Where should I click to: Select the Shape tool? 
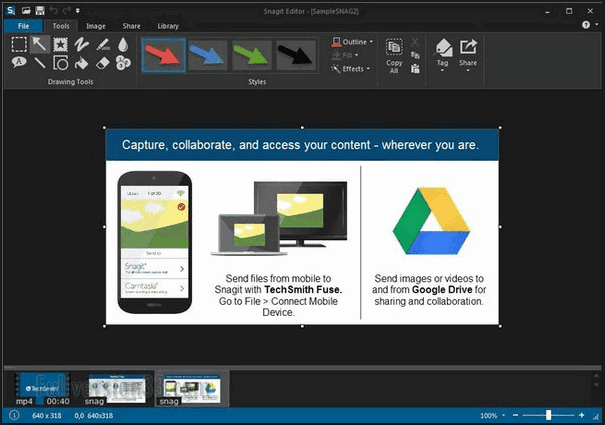click(x=61, y=63)
